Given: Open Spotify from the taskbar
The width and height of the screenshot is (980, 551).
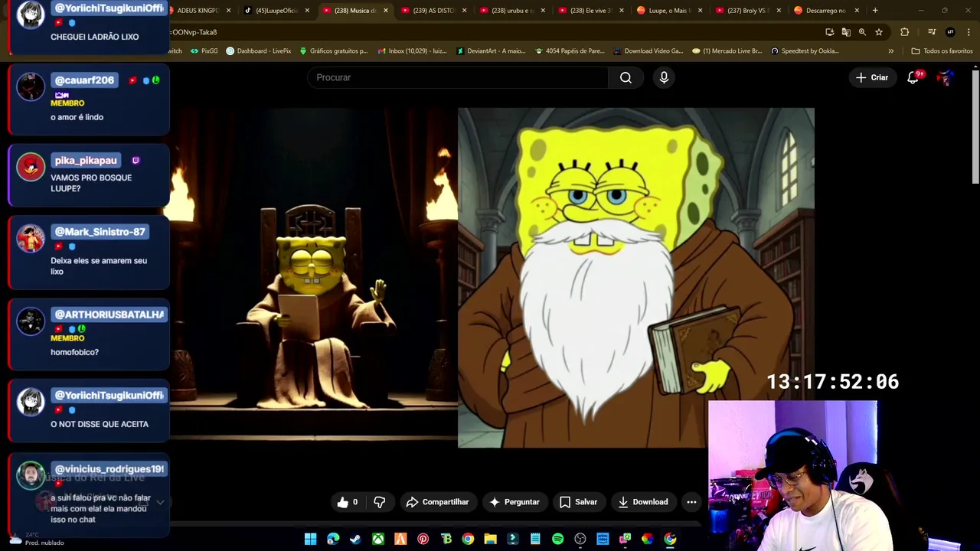Looking at the screenshot, I should pos(557,539).
